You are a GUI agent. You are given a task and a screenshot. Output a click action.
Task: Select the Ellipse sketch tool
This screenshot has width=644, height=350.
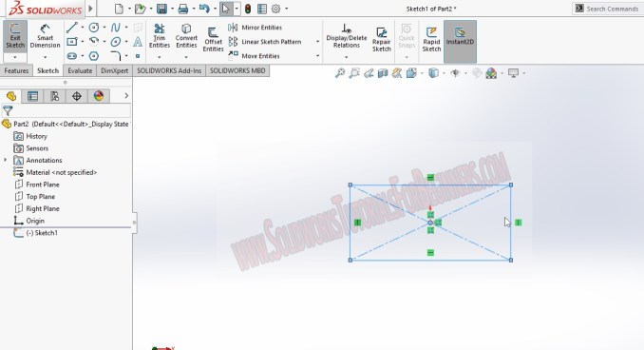(x=116, y=42)
